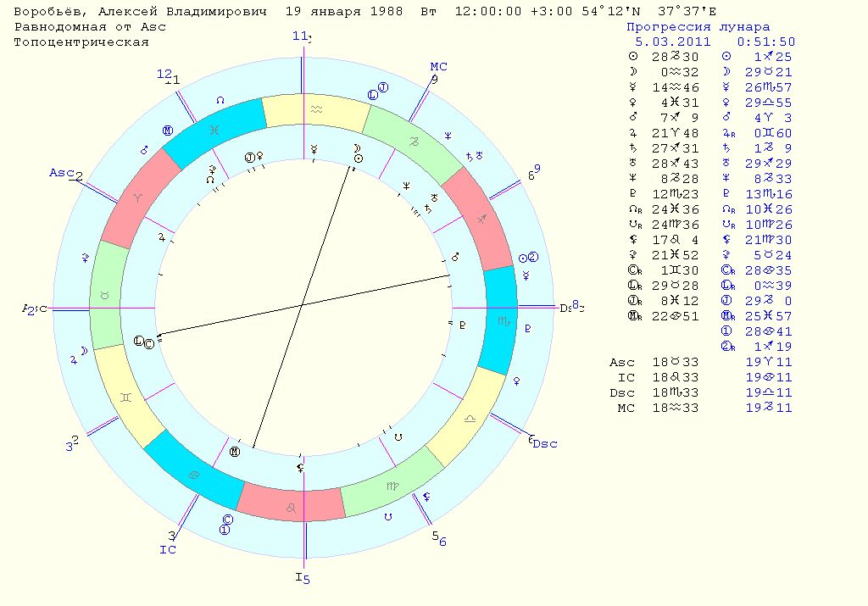Viewport: 868px width, 606px height.
Task: Click the Virgo glyph in the green bottom segment
Action: (392, 486)
